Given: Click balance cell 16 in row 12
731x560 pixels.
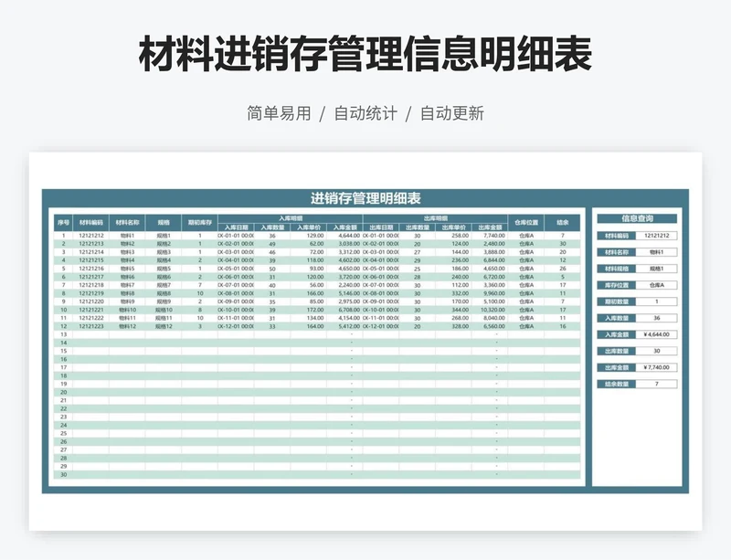Looking at the screenshot, I should click(562, 326).
